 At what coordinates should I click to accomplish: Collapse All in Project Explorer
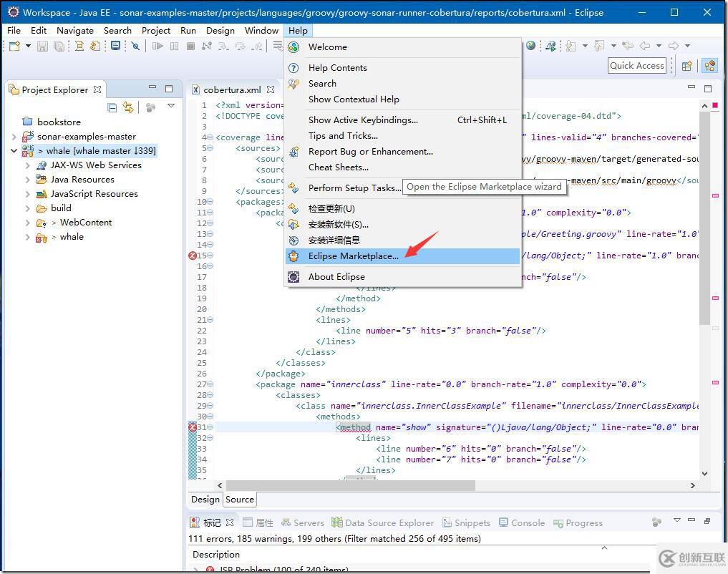[112, 107]
